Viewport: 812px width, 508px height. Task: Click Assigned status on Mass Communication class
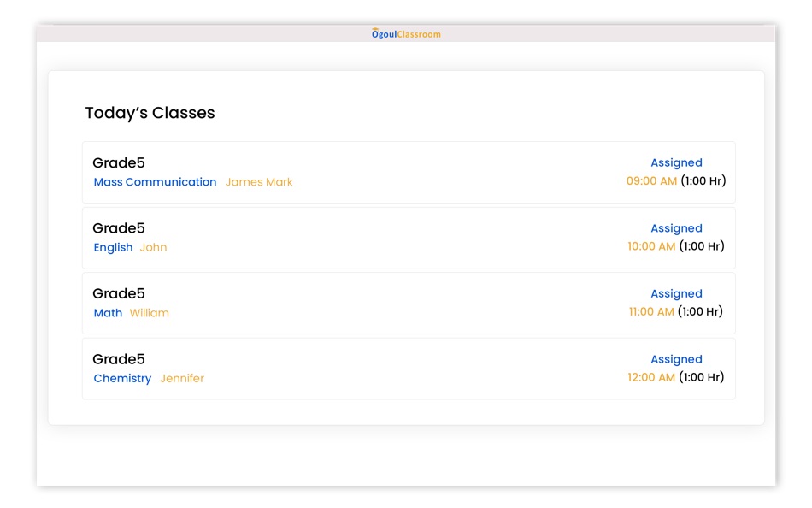(x=676, y=162)
